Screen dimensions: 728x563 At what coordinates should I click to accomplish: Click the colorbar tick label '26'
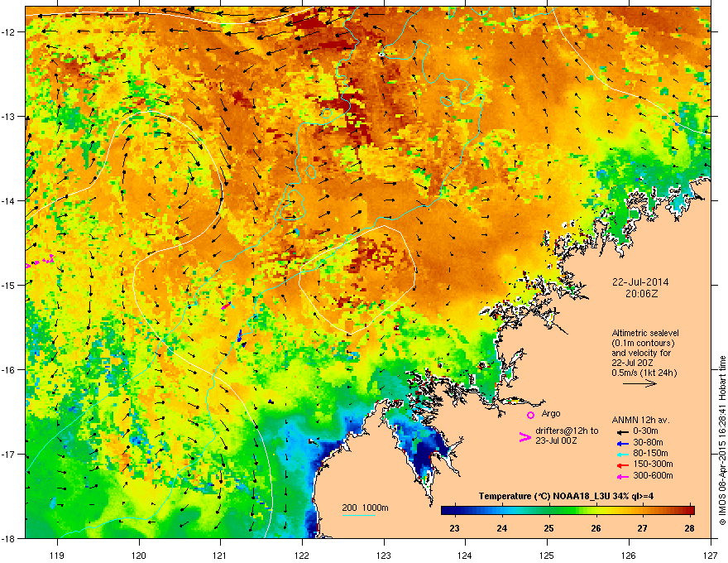point(596,527)
